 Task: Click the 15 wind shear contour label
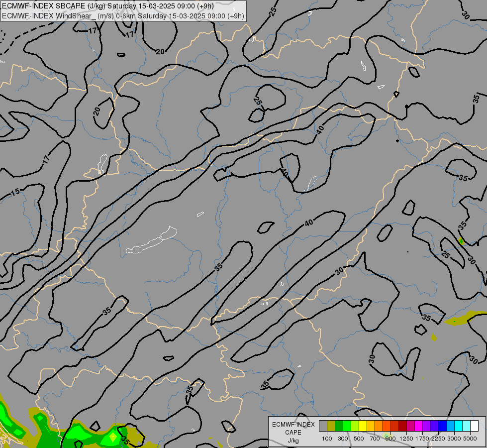point(15,192)
